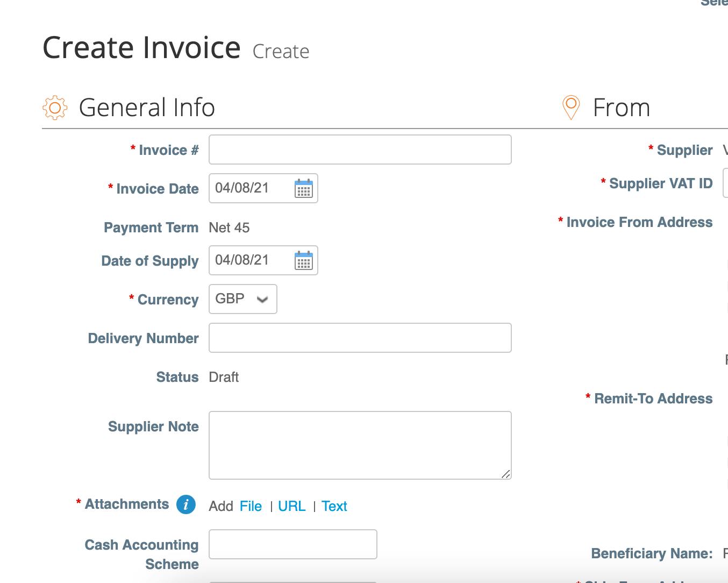Add an attachment via URL link
Image resolution: width=728 pixels, height=583 pixels.
(291, 506)
